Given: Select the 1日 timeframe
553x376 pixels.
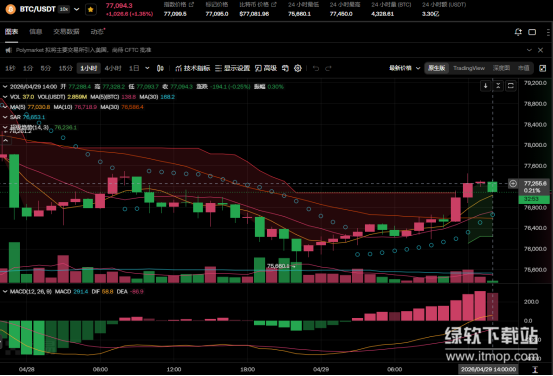Looking at the screenshot, I should click(x=134, y=68).
